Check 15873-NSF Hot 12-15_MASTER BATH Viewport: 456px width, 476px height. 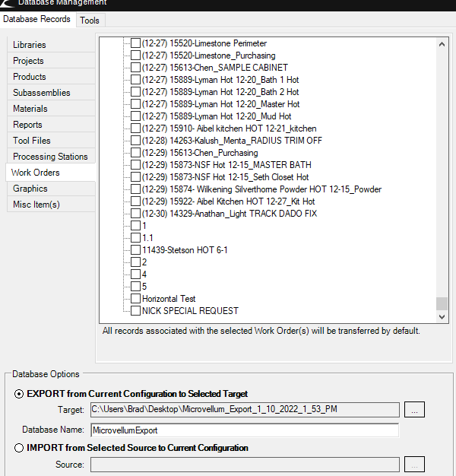[135, 164]
